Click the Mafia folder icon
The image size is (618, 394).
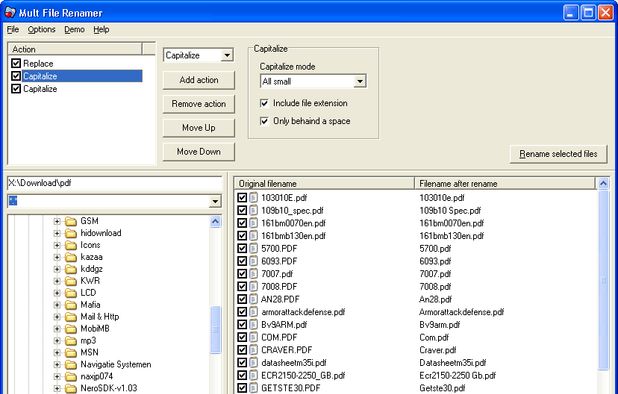(x=71, y=305)
